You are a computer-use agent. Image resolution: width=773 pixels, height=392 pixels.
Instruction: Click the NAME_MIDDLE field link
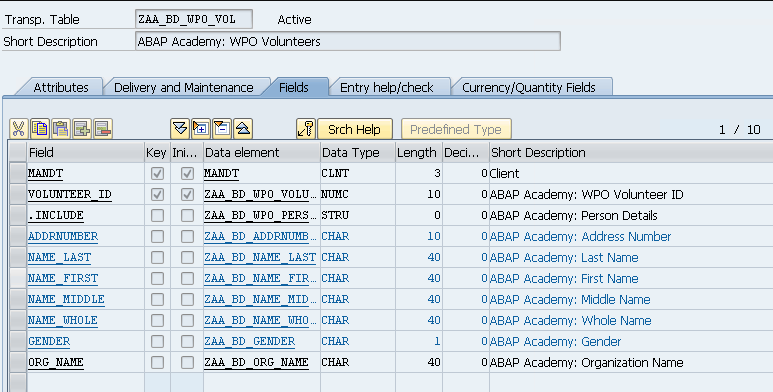coord(66,299)
